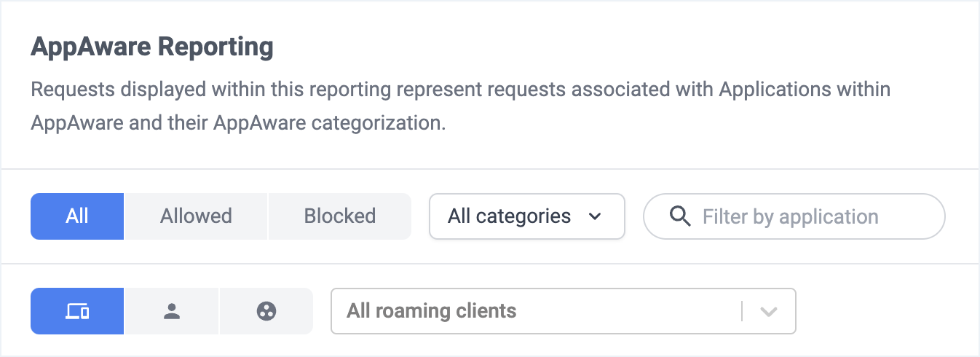980x357 pixels.
Task: Show All requests filter
Action: pos(77,216)
